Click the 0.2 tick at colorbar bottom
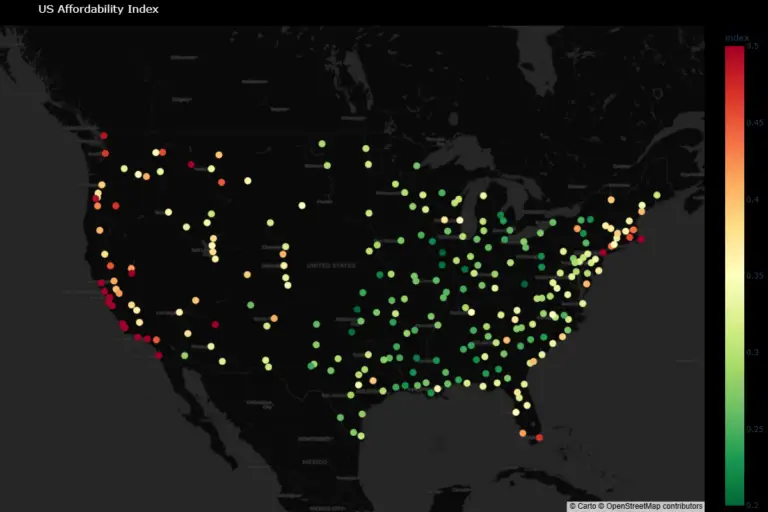Viewport: 768px width, 512px height. (x=753, y=505)
